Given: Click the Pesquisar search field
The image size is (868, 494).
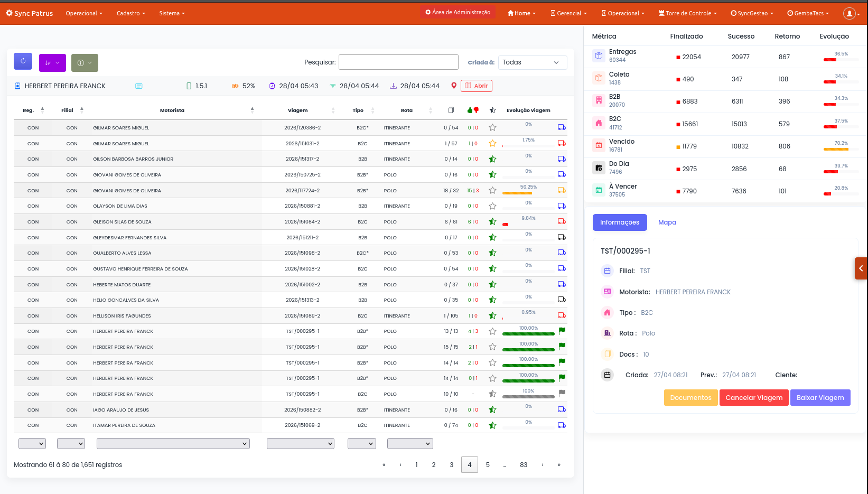Looking at the screenshot, I should pyautogui.click(x=398, y=62).
